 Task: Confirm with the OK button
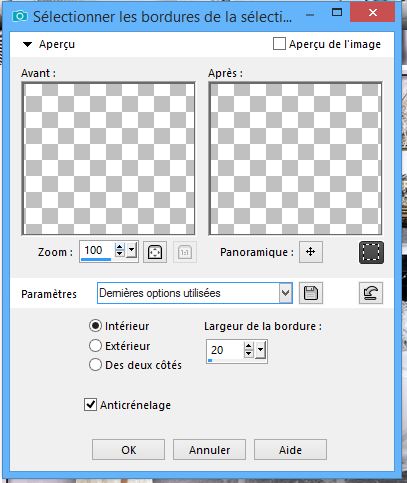[x=128, y=450]
